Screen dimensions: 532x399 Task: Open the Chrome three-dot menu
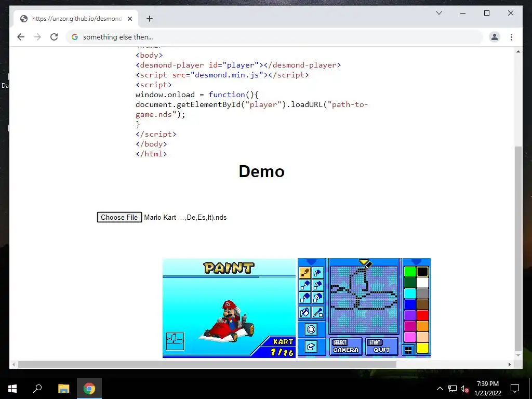tap(511, 37)
